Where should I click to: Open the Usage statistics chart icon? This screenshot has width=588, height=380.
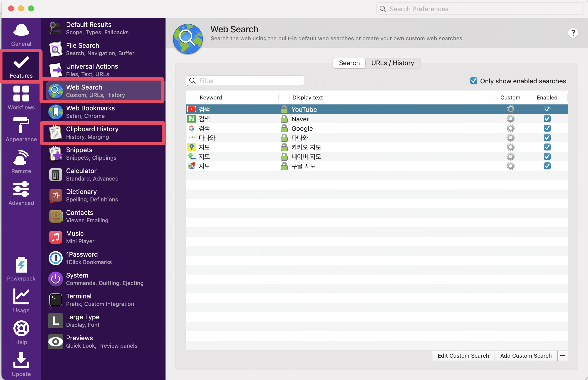coord(21,296)
